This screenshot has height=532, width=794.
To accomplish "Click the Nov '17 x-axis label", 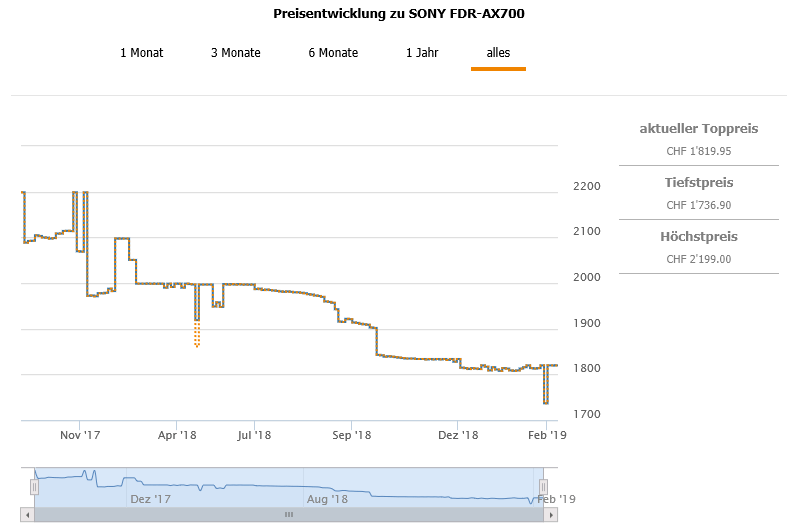I will coord(80,435).
